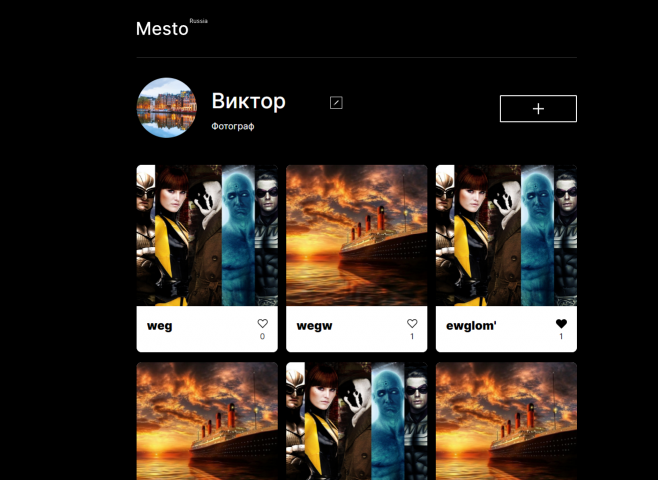Click the 'wegw' card title
This screenshot has width=658, height=480.
(x=314, y=326)
